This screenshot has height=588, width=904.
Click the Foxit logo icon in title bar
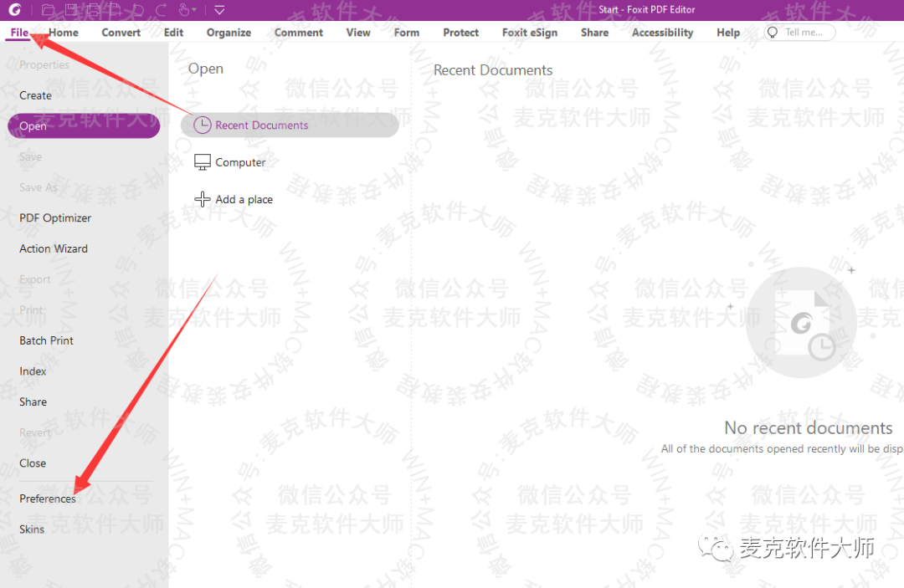(14, 9)
